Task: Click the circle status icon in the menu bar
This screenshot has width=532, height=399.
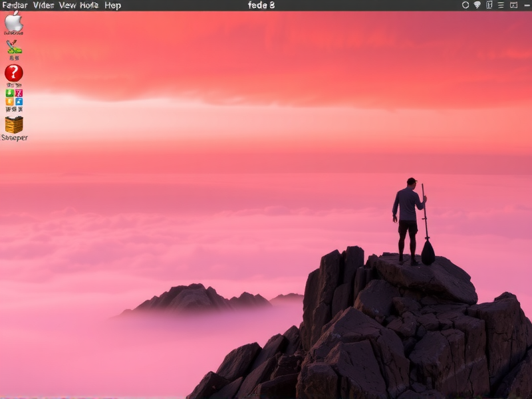Action: 465,5
